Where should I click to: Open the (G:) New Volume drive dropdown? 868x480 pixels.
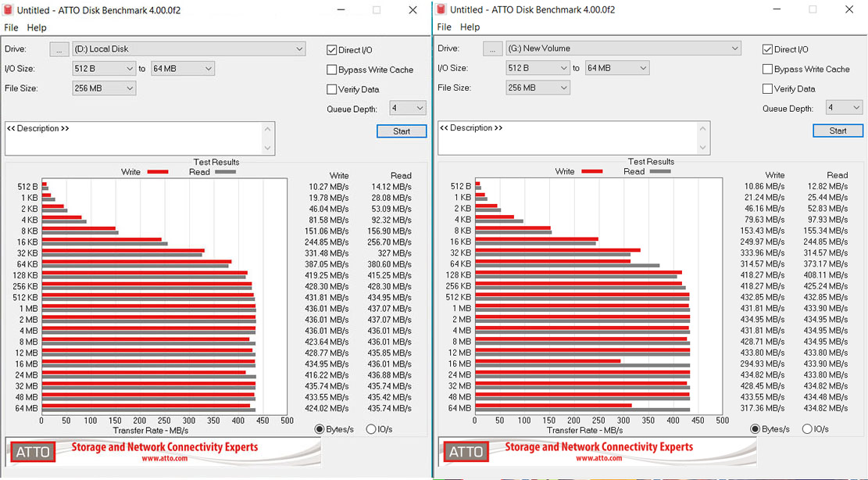tap(623, 48)
